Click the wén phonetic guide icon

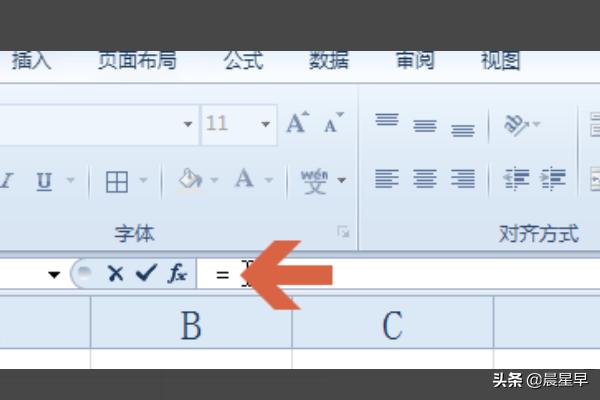pos(315,181)
